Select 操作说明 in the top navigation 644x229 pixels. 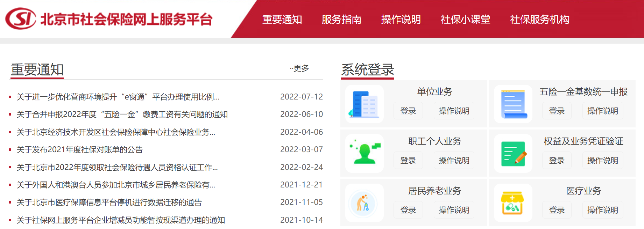401,20
